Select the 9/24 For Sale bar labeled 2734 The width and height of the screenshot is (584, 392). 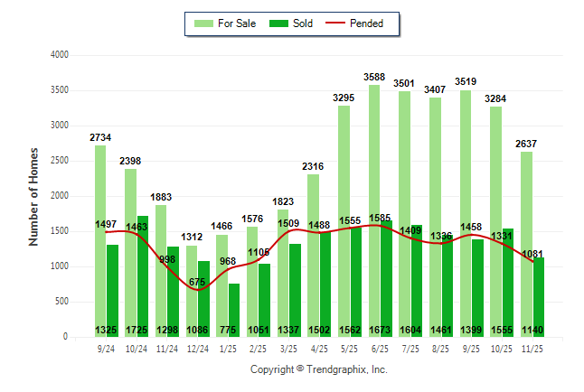[x=100, y=226]
